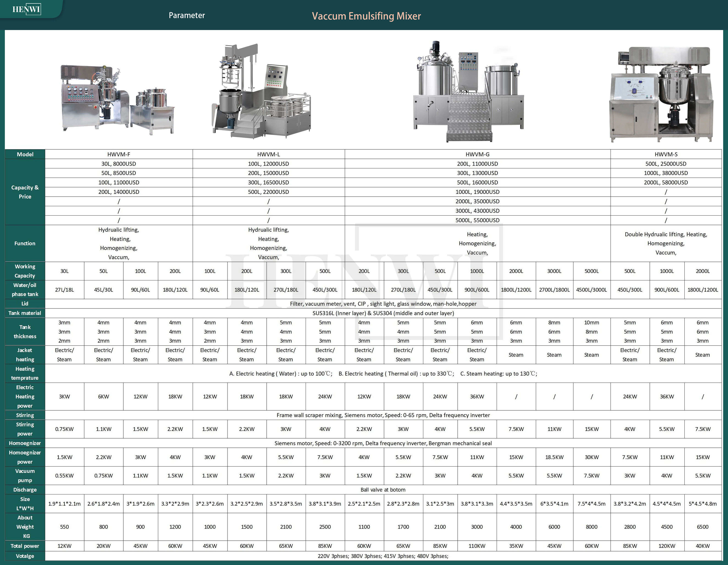
Task: Click the '1.9*1.1*2.1m' size cell
Action: [x=65, y=504]
